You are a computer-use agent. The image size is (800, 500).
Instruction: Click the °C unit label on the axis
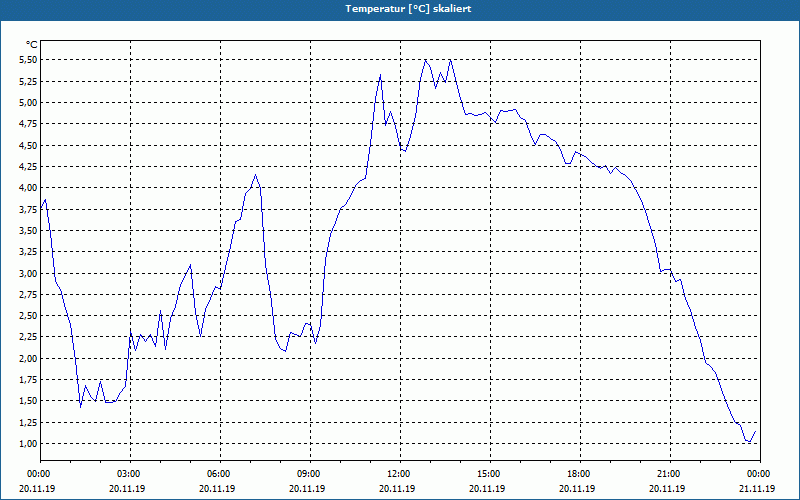click(x=32, y=45)
